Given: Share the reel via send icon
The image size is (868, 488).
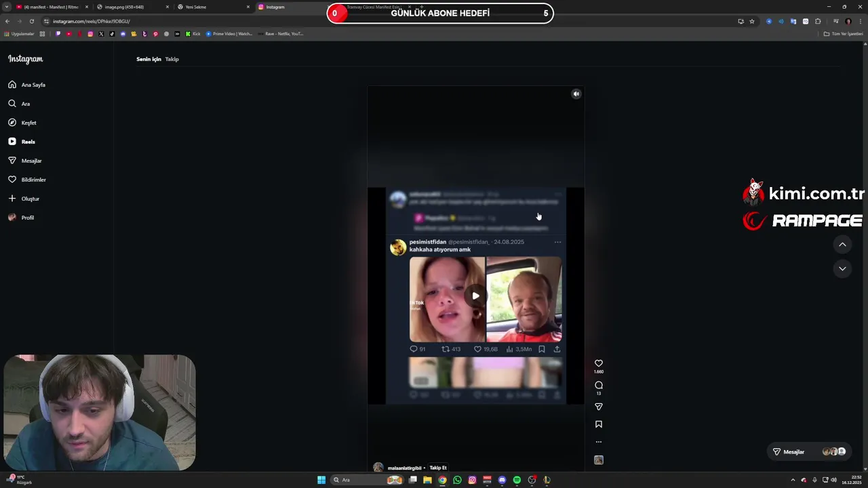Looking at the screenshot, I should (x=598, y=407).
